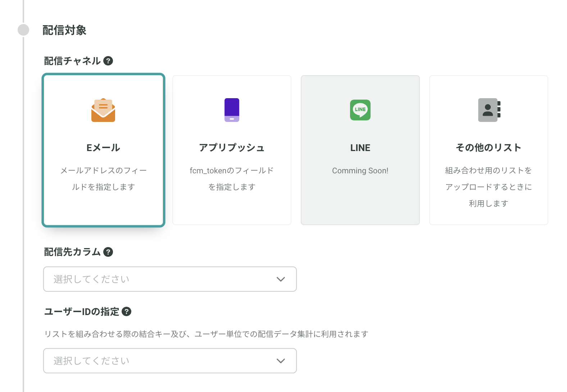Choose the その他のリスト channel title
The image size is (567, 392).
pyautogui.click(x=489, y=148)
